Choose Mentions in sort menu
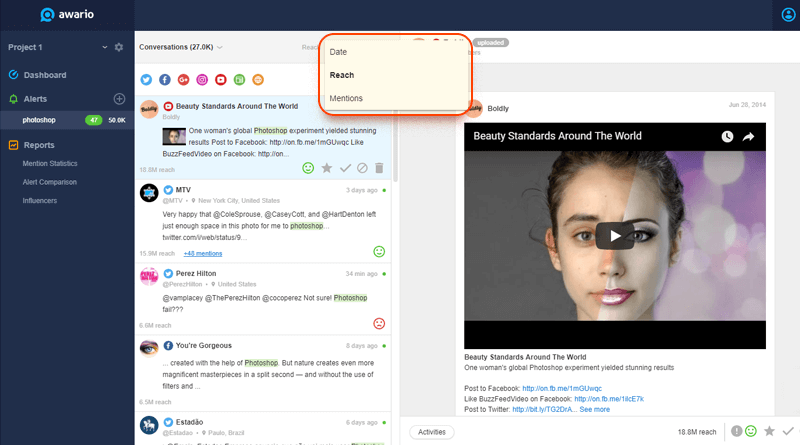The height and width of the screenshot is (445, 800). click(x=346, y=98)
